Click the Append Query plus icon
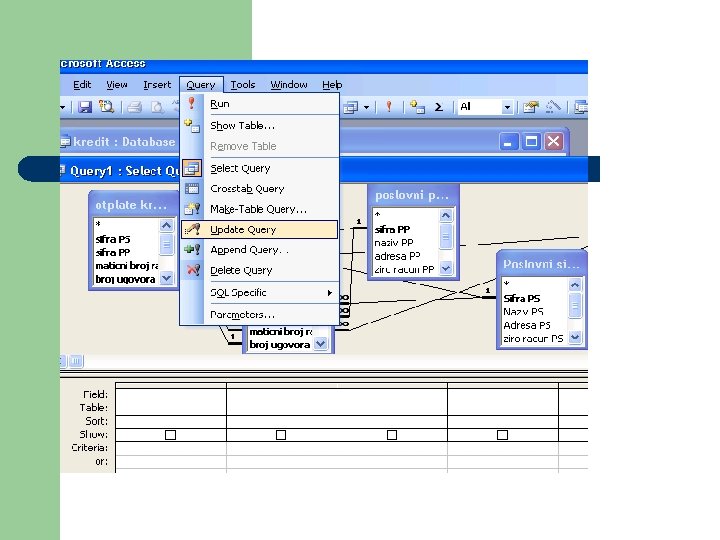 point(192,249)
